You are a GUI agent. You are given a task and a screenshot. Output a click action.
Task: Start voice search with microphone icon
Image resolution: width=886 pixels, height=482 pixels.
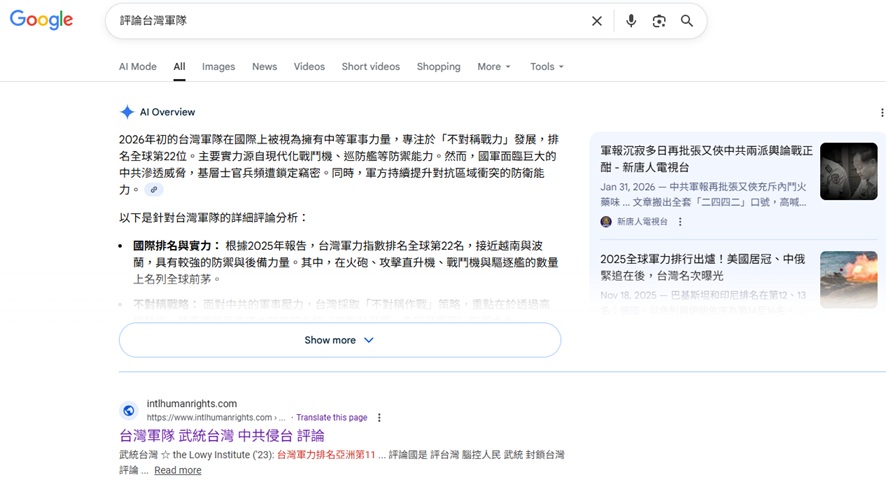click(x=631, y=21)
